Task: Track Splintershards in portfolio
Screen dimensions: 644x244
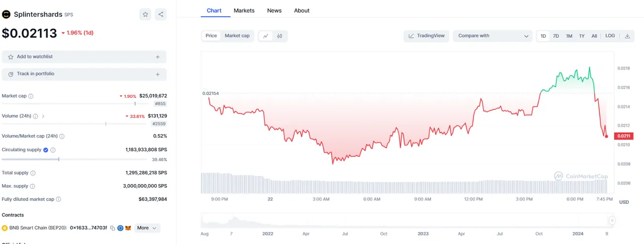Action: (84, 74)
